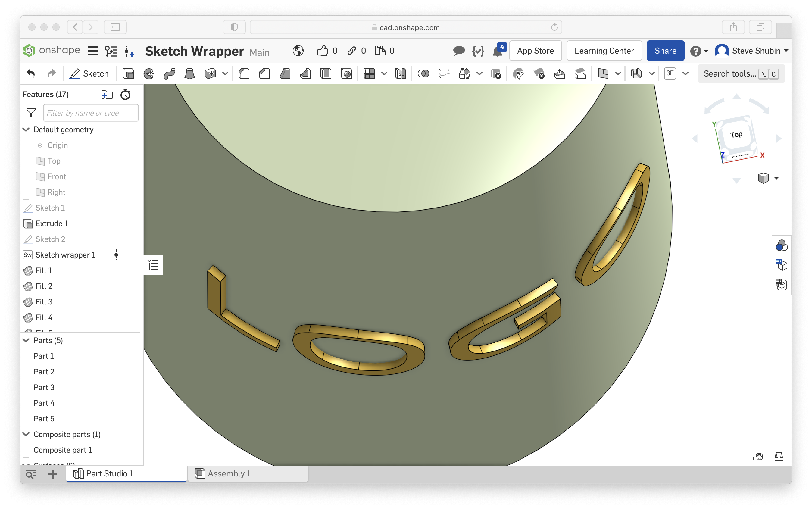Open the create folder icon in Features panel
Viewport: 812px width, 509px height.
[107, 95]
